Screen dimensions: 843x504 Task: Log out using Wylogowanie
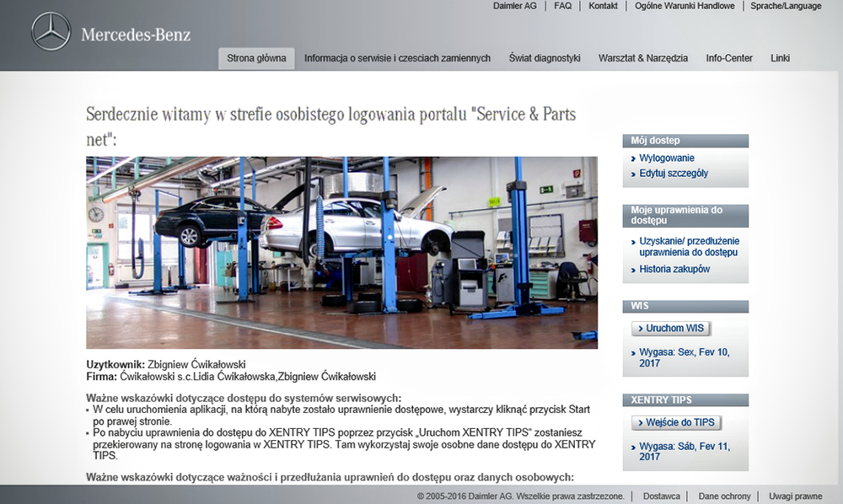667,158
